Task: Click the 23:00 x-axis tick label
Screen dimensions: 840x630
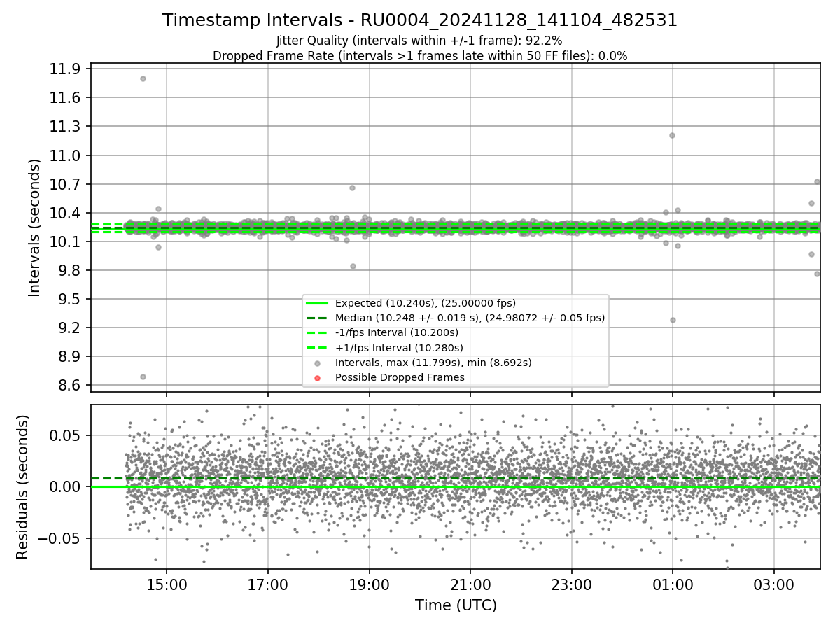Action: [x=572, y=584]
